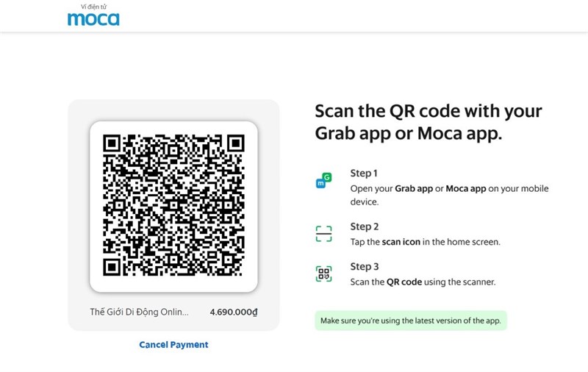This screenshot has width=588, height=372.
Task: Click the bold "scan icon" text in Step 2
Action: point(401,242)
